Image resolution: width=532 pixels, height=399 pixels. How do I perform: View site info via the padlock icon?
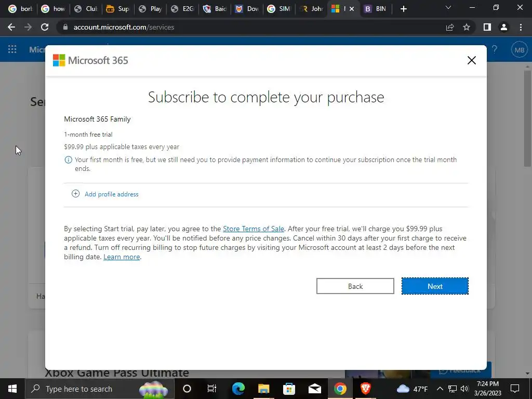(x=65, y=27)
